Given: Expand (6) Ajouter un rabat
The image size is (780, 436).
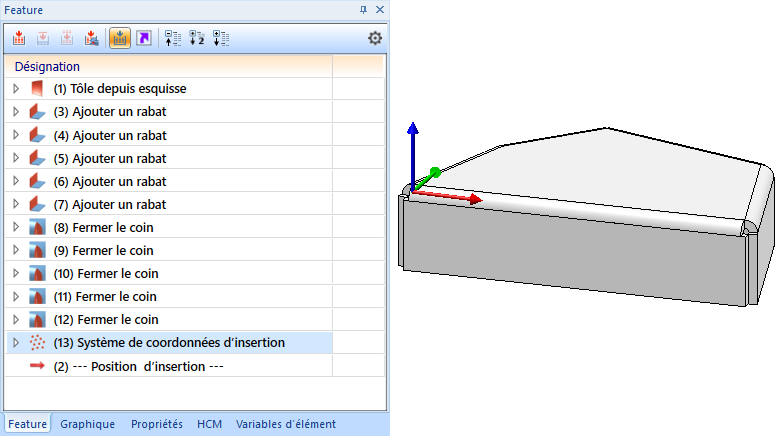Looking at the screenshot, I should coord(16,181).
